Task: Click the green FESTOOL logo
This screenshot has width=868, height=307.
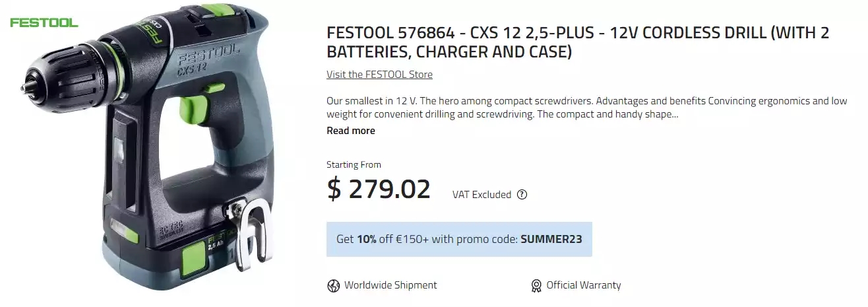Action: (44, 22)
